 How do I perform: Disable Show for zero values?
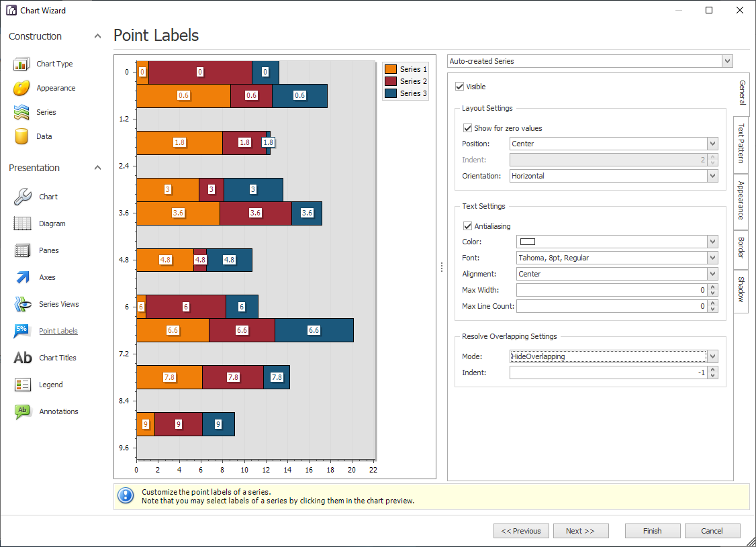(x=467, y=128)
